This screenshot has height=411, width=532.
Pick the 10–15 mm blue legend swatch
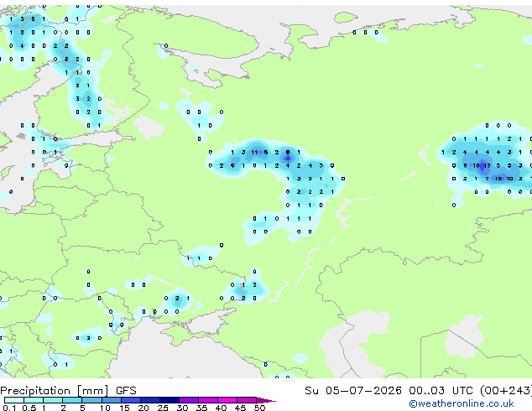tap(112, 400)
